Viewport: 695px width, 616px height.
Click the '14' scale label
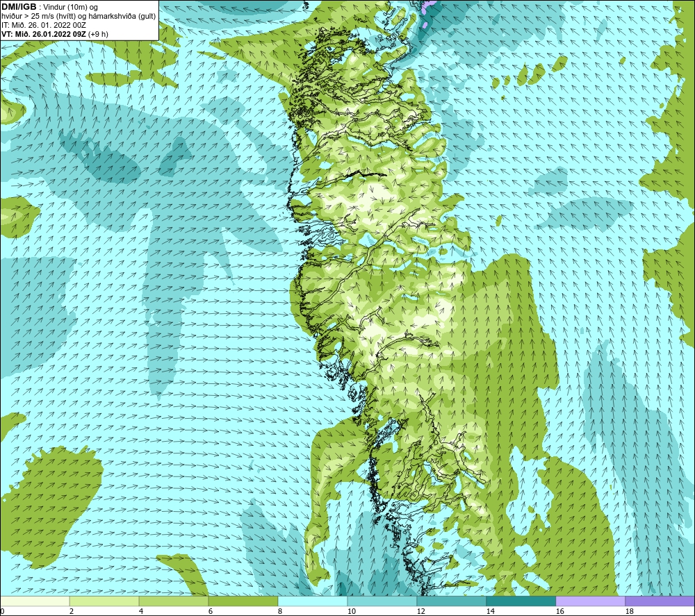[x=490, y=612]
